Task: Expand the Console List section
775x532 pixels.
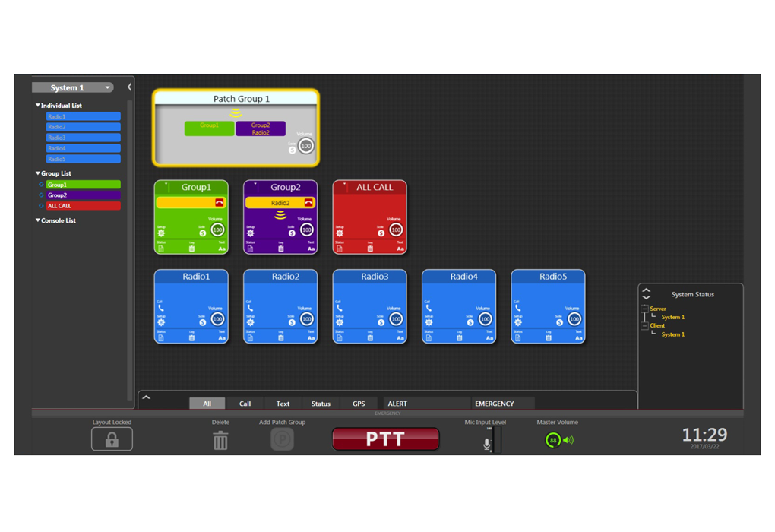Action: click(37, 220)
